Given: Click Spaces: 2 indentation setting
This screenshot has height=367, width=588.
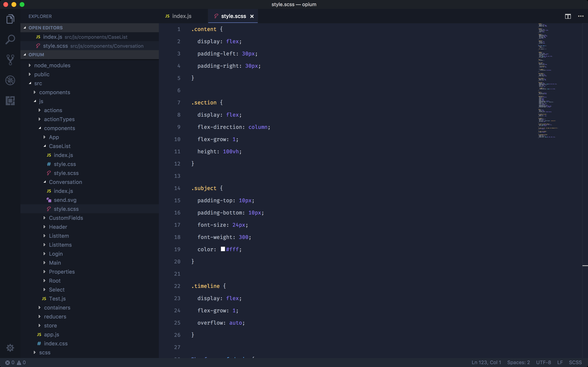Looking at the screenshot, I should [518, 362].
